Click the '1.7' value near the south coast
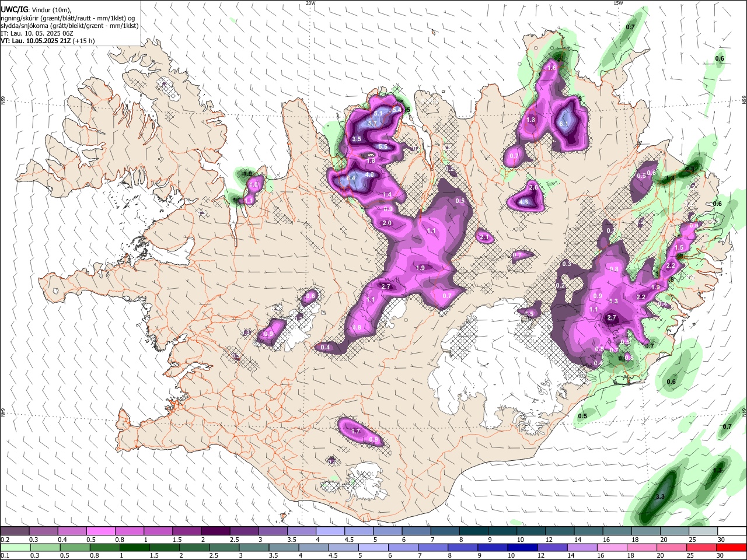747x560 pixels. click(x=356, y=431)
